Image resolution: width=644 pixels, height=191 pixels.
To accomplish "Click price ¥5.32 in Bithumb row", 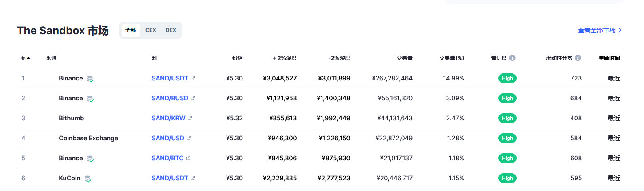I will (x=235, y=118).
